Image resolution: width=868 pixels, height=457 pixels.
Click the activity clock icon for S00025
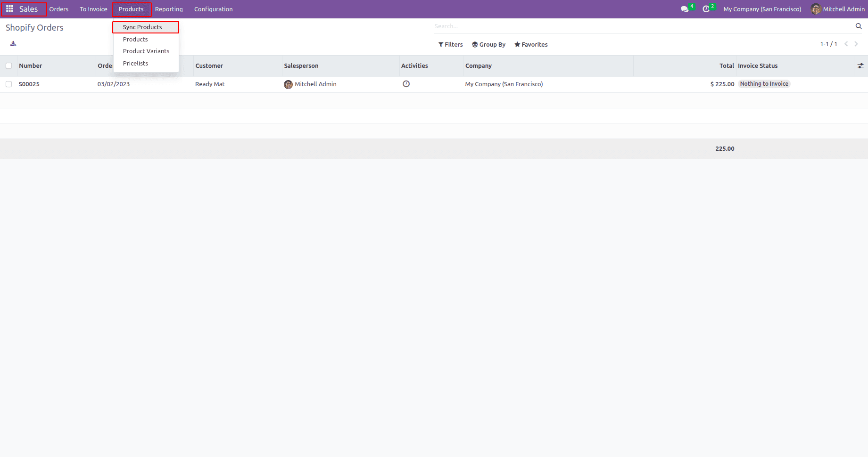[x=406, y=84]
